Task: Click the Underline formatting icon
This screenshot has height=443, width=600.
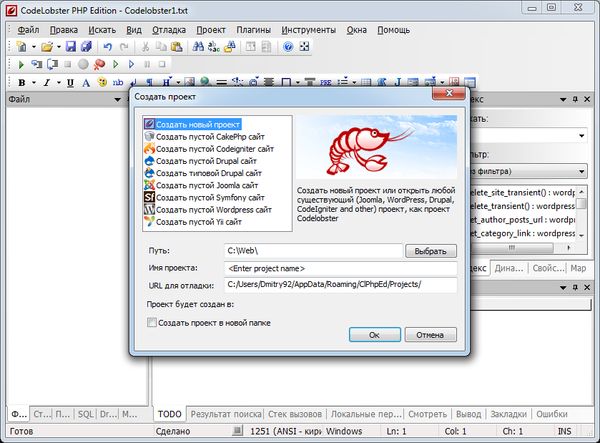Action: 69,82
